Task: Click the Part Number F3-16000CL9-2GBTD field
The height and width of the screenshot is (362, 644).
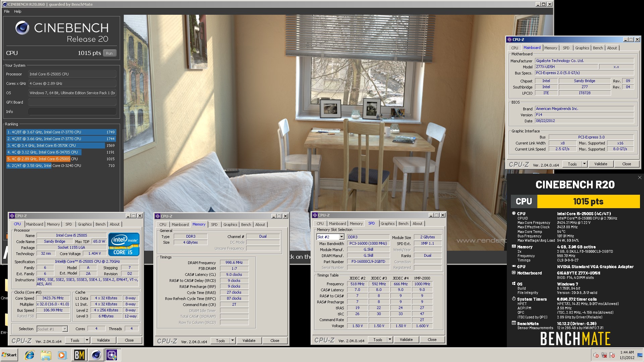Action: coord(368,261)
